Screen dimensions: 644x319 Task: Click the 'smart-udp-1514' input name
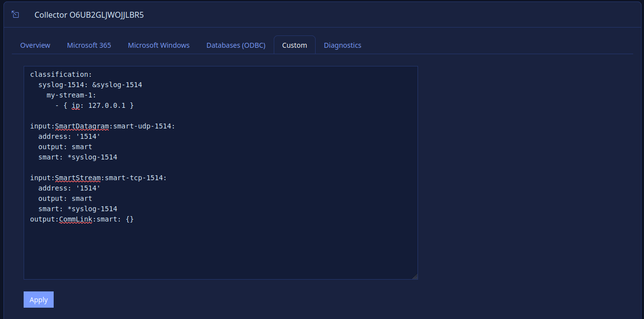click(x=142, y=126)
